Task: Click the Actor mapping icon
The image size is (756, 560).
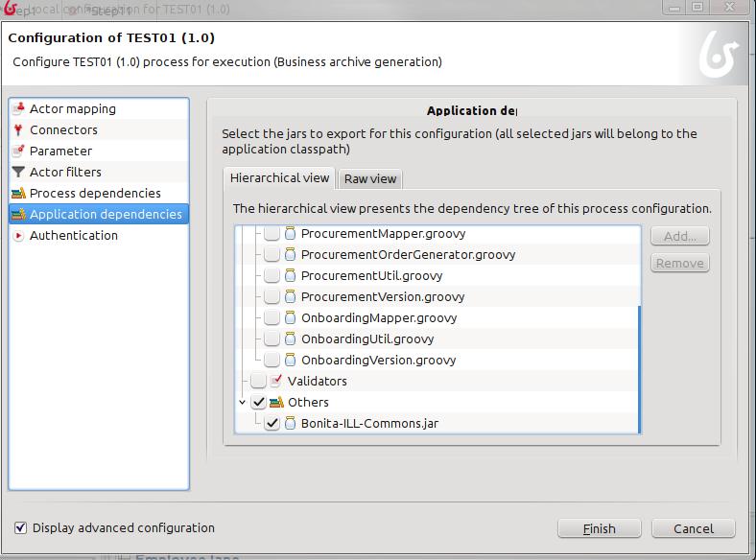Action: [18, 108]
